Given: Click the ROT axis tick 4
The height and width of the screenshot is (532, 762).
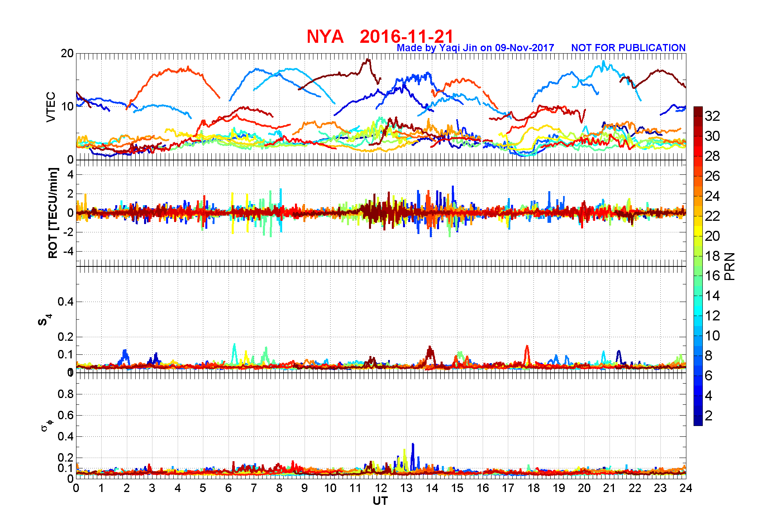Looking at the screenshot, I should pyautogui.click(x=71, y=174).
